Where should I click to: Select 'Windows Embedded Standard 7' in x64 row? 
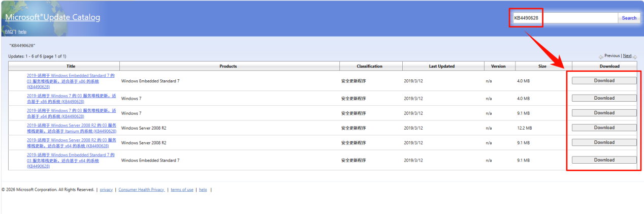[x=150, y=161]
